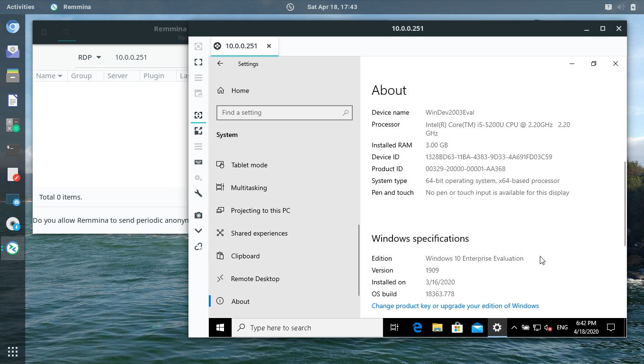Take screenshot with Remmina camera icon

coord(198,215)
